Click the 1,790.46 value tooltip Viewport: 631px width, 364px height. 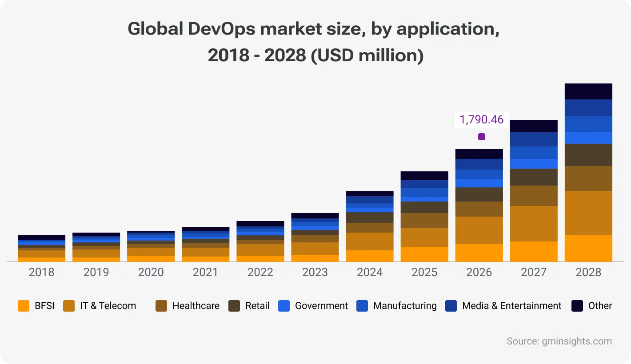click(481, 119)
